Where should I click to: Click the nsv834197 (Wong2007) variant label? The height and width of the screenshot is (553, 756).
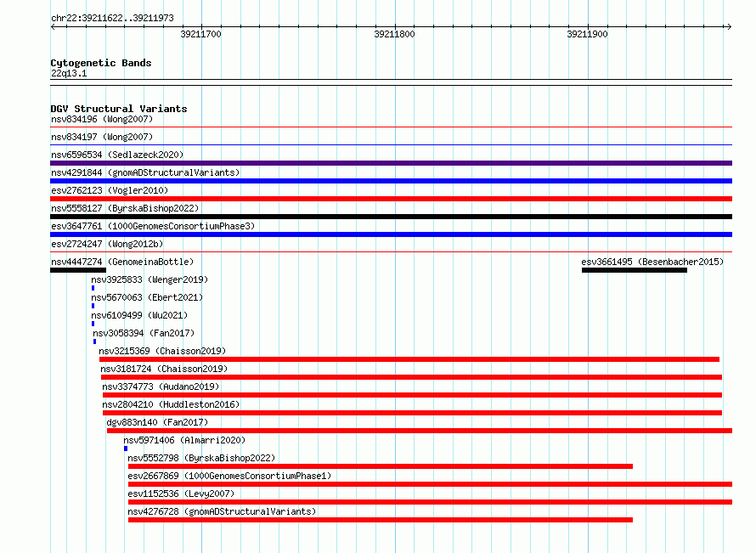tap(102, 137)
